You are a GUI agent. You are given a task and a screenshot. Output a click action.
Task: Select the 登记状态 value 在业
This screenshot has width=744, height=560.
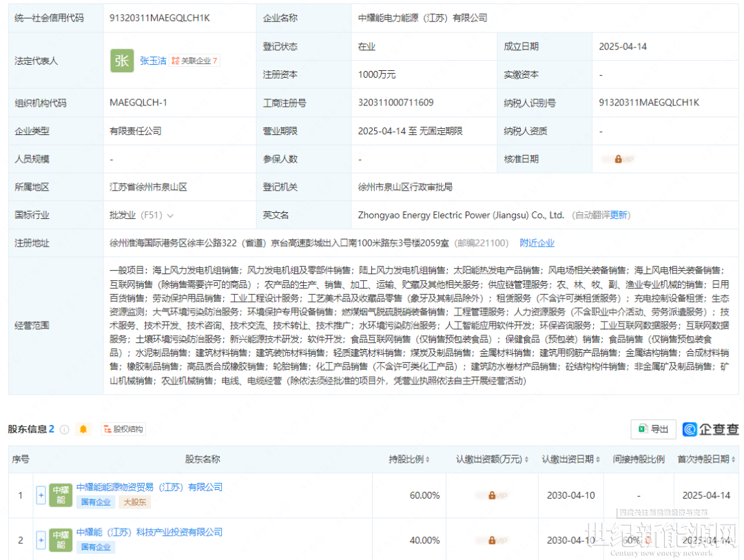point(366,47)
